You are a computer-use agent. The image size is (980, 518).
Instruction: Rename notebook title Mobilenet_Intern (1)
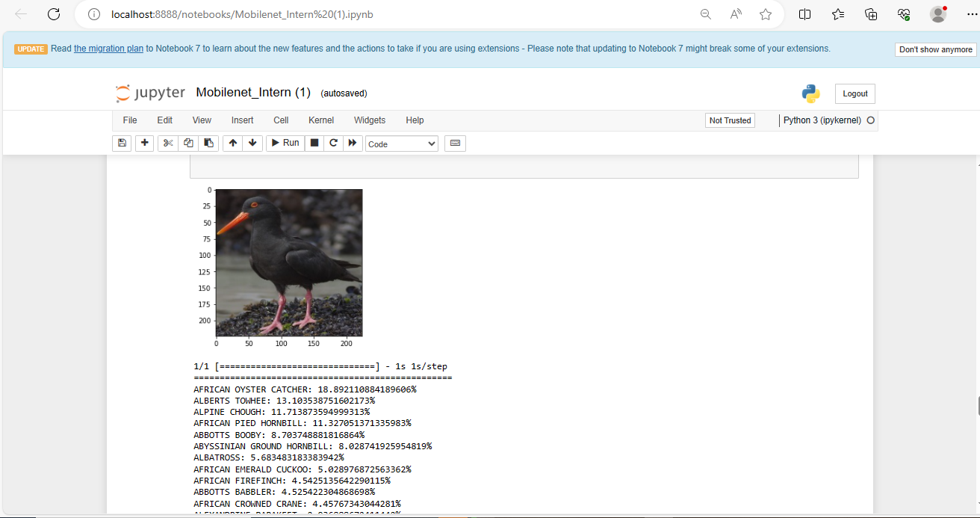[253, 93]
